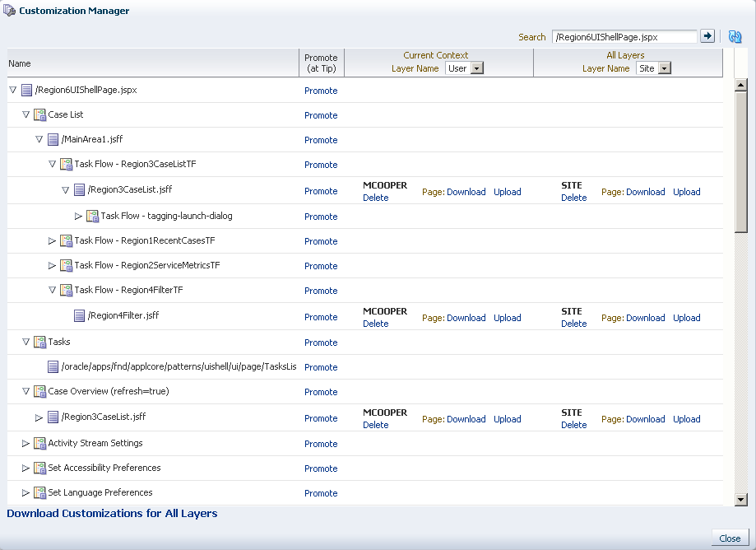Open Download Customizations for All Layers
The image size is (756, 550).
point(110,513)
